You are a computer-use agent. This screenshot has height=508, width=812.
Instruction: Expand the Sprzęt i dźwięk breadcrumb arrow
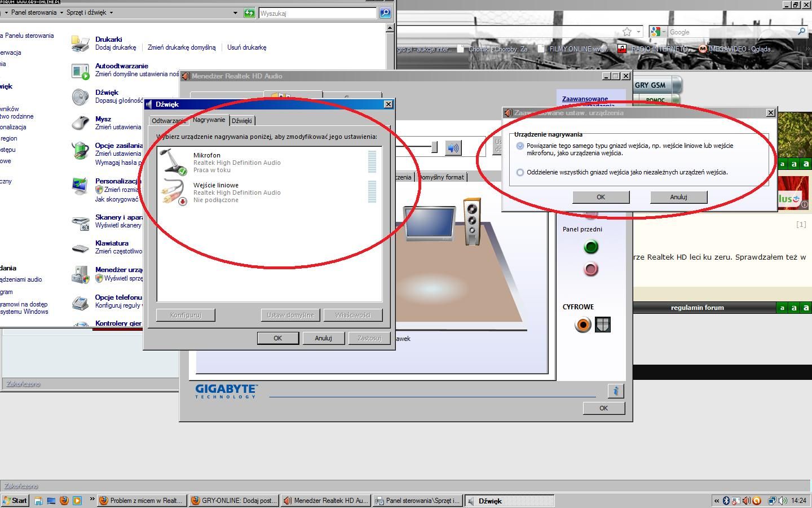coord(111,12)
